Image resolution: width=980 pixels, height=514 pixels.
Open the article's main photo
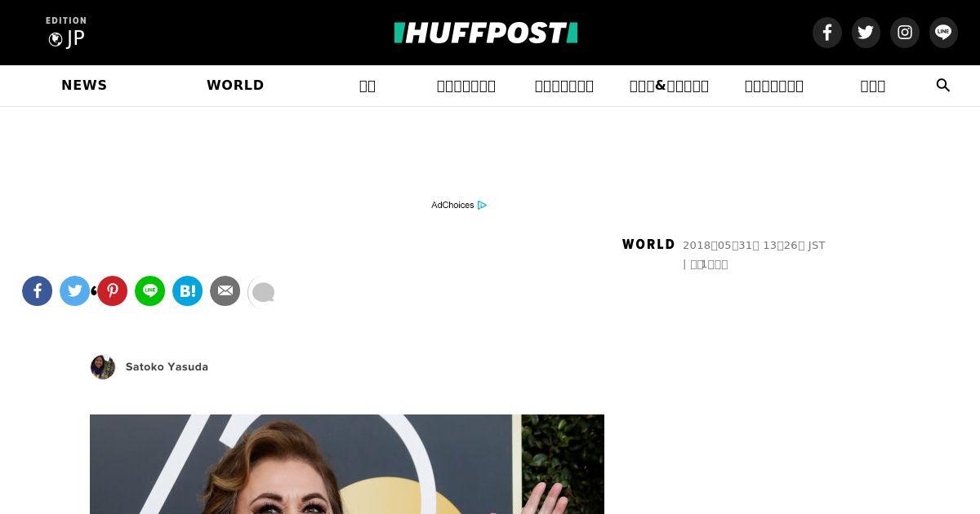347,464
